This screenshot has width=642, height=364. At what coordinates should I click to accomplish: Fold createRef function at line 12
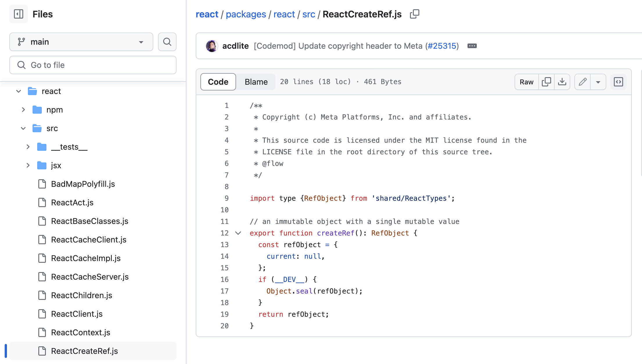tap(238, 233)
